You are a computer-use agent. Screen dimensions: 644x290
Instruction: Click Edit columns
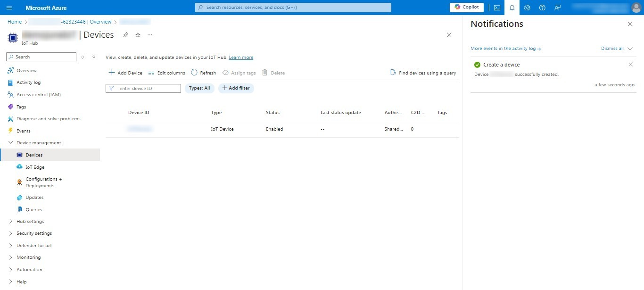click(166, 73)
